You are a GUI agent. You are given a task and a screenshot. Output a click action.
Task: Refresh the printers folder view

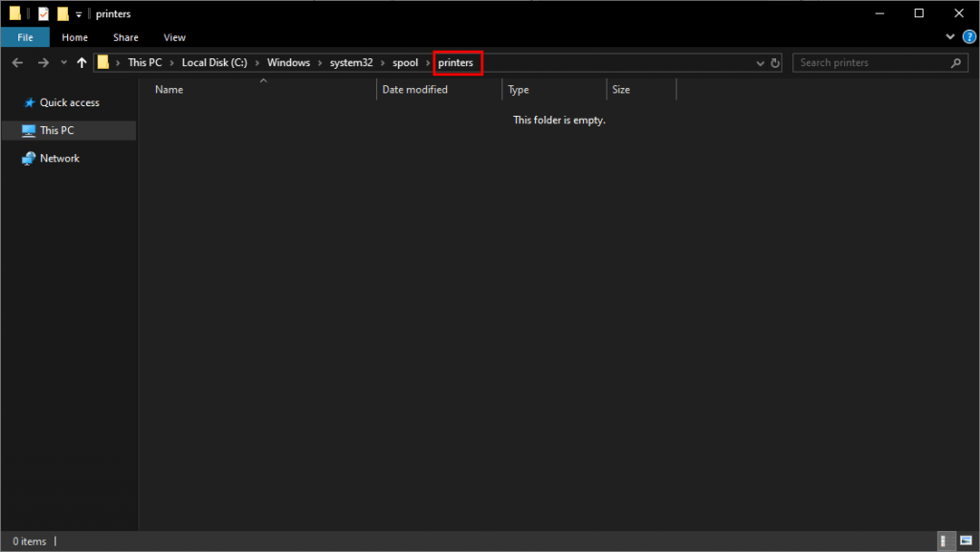coord(774,63)
